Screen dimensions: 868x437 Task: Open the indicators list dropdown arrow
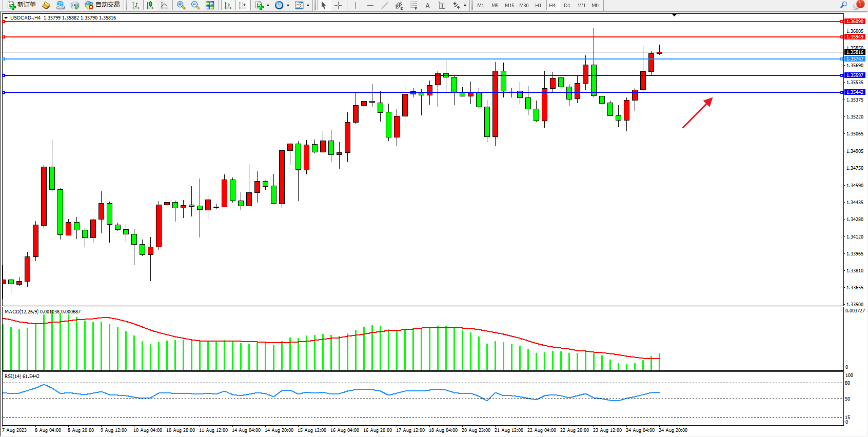[x=268, y=5]
